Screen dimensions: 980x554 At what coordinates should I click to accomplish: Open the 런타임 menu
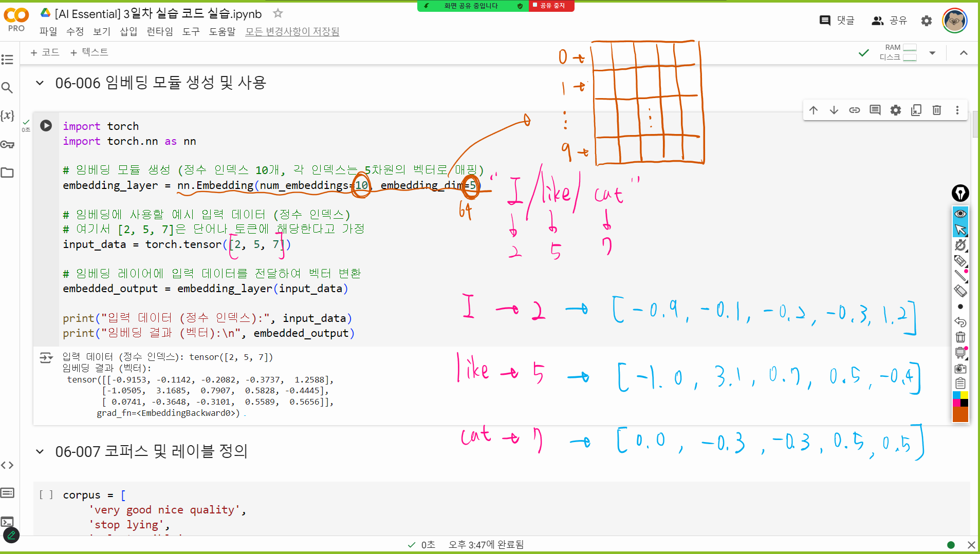point(159,31)
